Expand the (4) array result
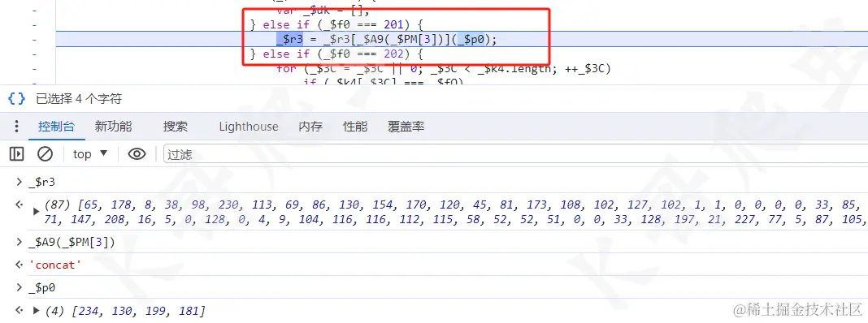The width and height of the screenshot is (868, 323). click(x=37, y=310)
